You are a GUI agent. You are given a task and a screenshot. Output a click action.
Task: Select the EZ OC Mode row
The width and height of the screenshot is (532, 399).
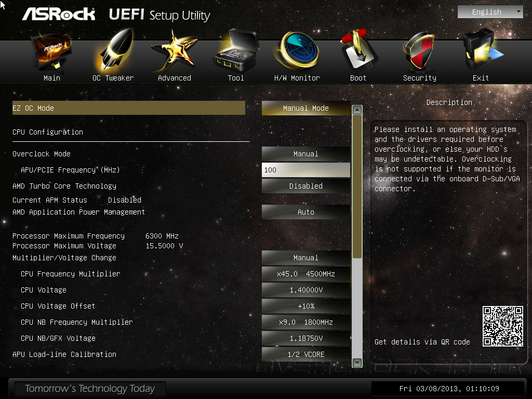pos(129,108)
